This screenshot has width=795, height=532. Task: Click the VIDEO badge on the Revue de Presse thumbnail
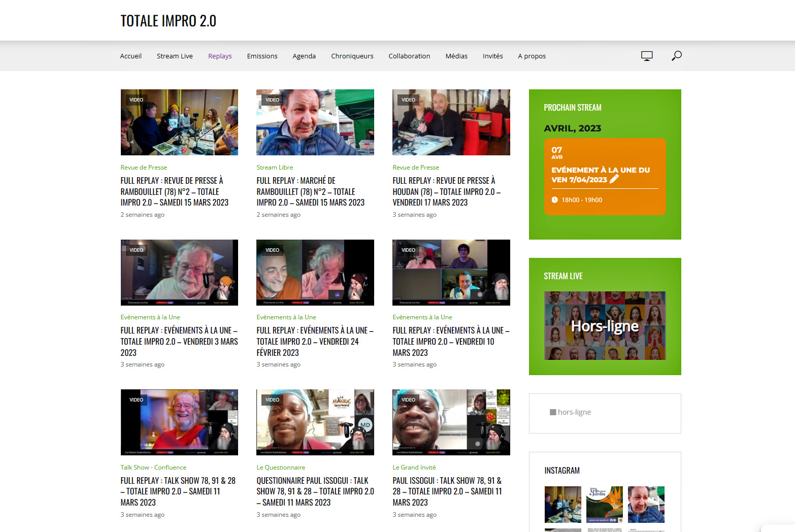coord(136,99)
